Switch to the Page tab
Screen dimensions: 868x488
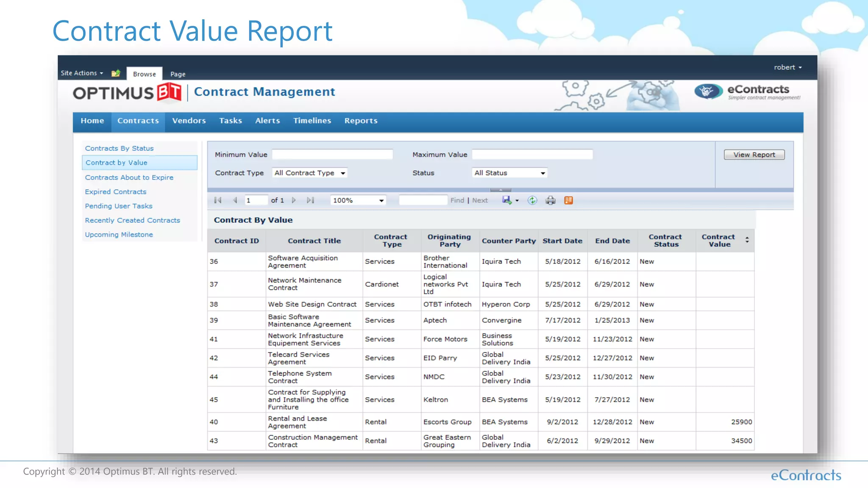point(178,74)
